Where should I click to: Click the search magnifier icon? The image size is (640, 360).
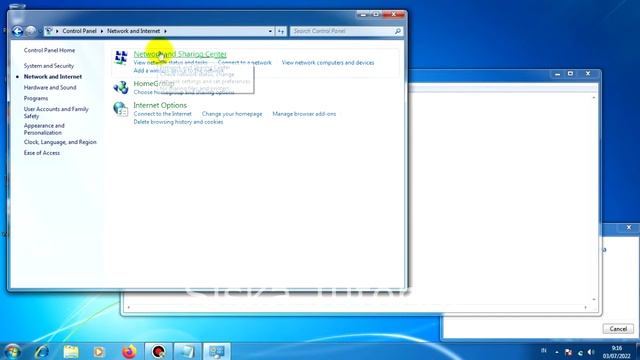(398, 31)
